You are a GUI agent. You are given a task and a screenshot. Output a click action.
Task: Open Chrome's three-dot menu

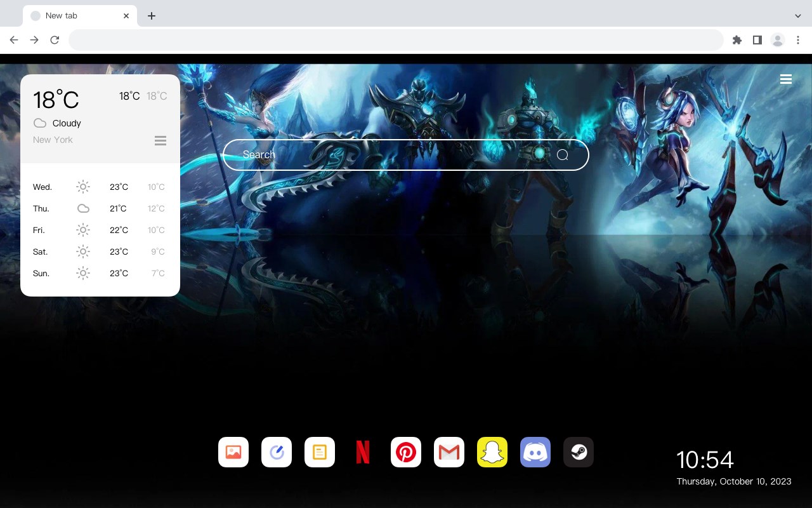coord(798,40)
